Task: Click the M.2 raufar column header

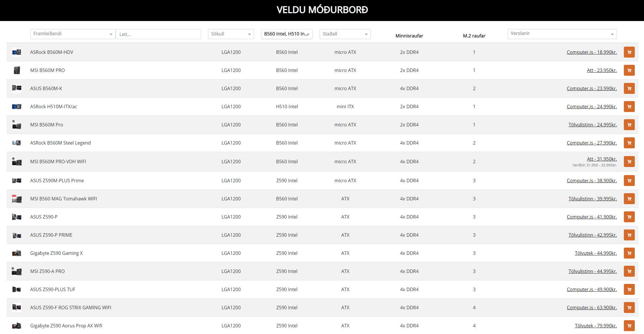Action: [x=474, y=36]
